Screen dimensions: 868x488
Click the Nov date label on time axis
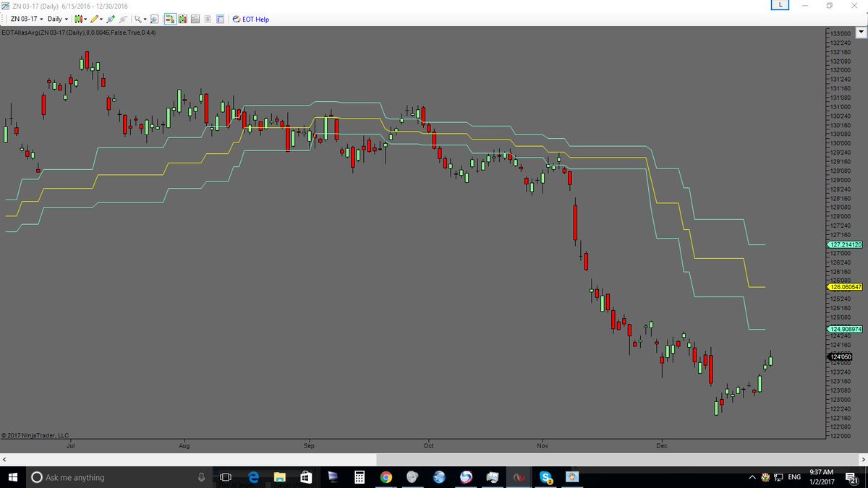click(x=542, y=445)
